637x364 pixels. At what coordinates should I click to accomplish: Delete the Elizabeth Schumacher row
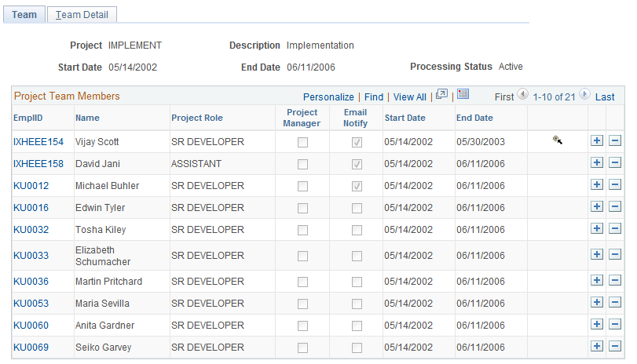click(615, 254)
